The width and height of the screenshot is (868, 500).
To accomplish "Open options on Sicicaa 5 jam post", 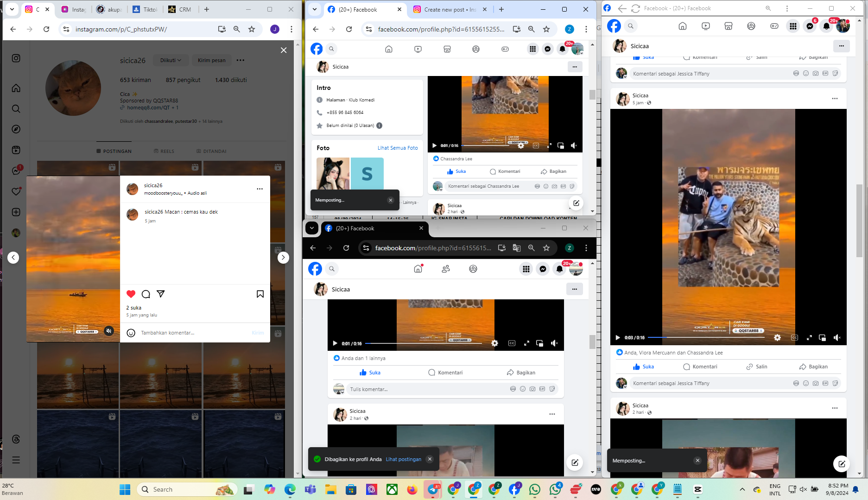I will click(x=835, y=99).
